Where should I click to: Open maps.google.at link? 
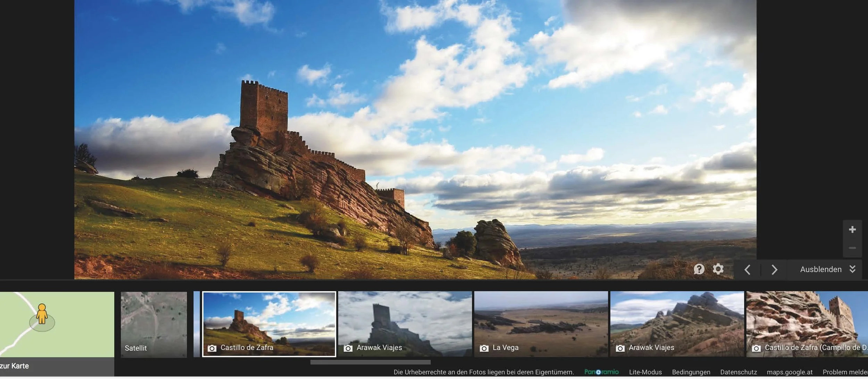[790, 372]
